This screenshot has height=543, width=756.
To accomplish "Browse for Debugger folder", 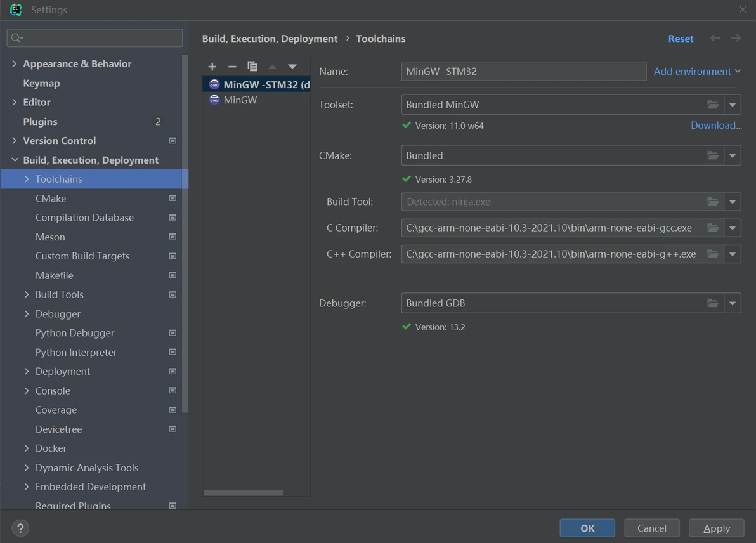I will pyautogui.click(x=713, y=303).
